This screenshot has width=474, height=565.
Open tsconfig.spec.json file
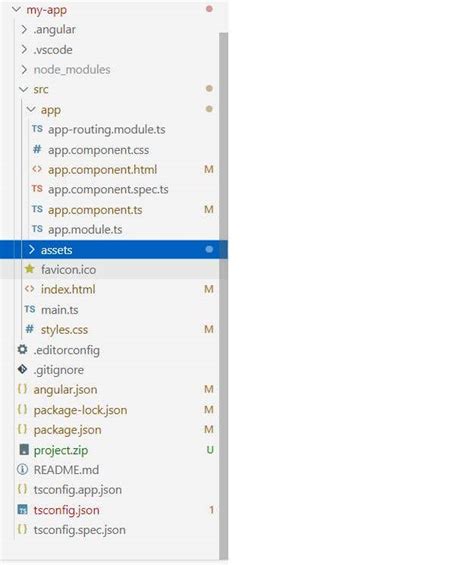coord(80,530)
